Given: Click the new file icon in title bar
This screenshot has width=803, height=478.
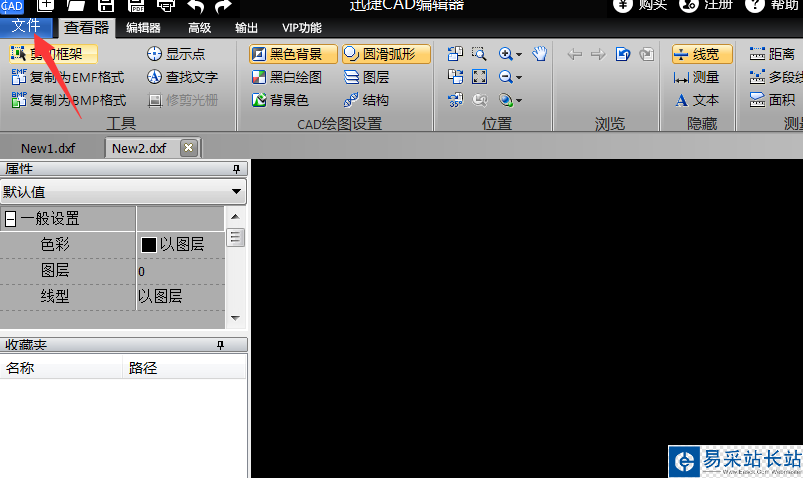Looking at the screenshot, I should pos(45,6).
